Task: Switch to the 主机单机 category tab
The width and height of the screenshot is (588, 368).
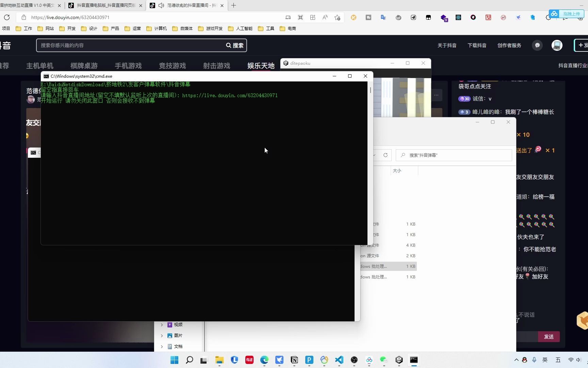Action: pos(40,66)
